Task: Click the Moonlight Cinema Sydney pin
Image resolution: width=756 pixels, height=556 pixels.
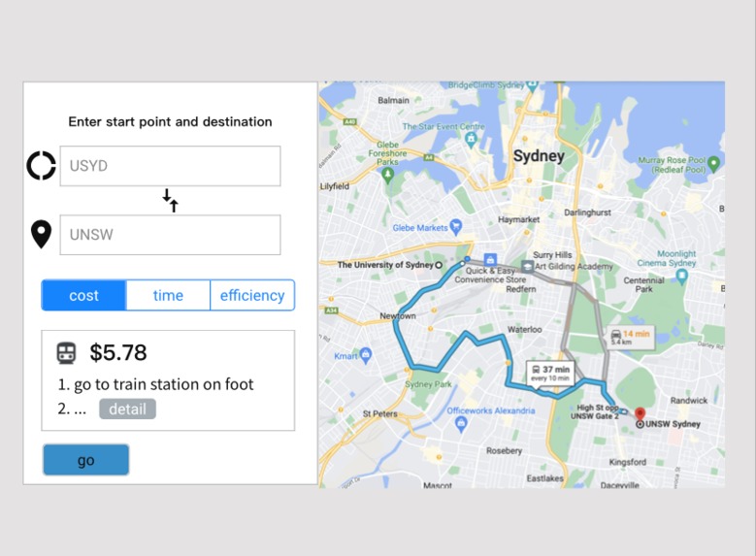Action: point(681,277)
